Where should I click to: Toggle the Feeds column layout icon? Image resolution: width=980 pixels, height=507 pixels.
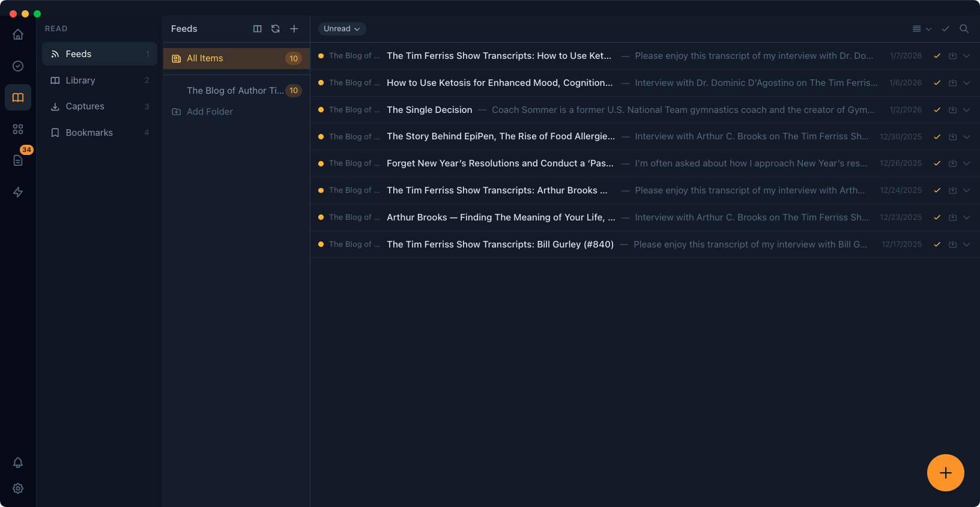tap(258, 29)
